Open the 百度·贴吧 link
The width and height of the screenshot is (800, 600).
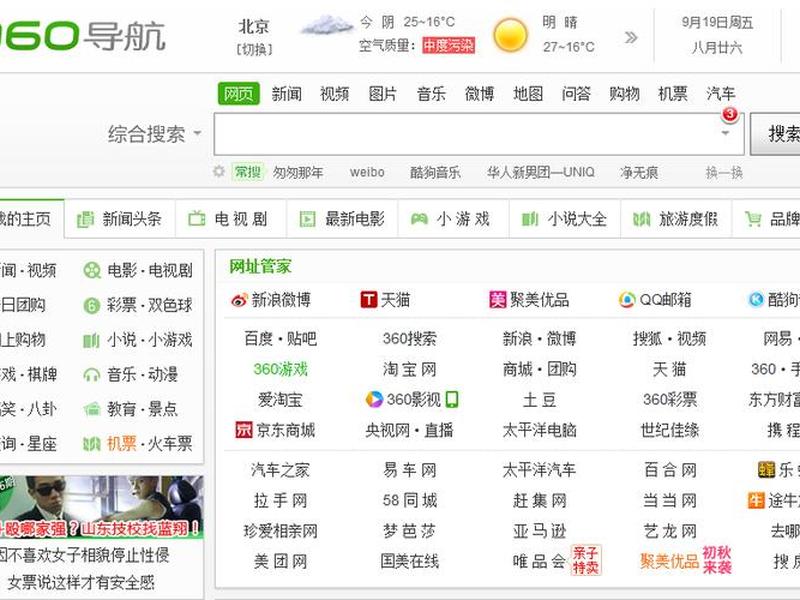coord(281,339)
